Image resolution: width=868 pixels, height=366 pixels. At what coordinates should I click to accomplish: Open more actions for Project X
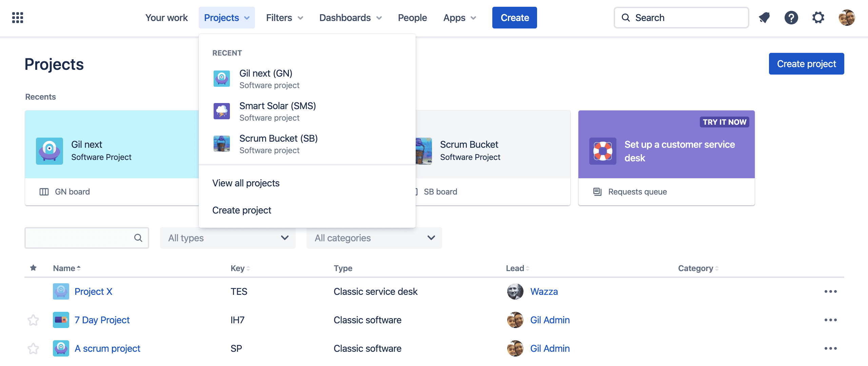pos(830,291)
